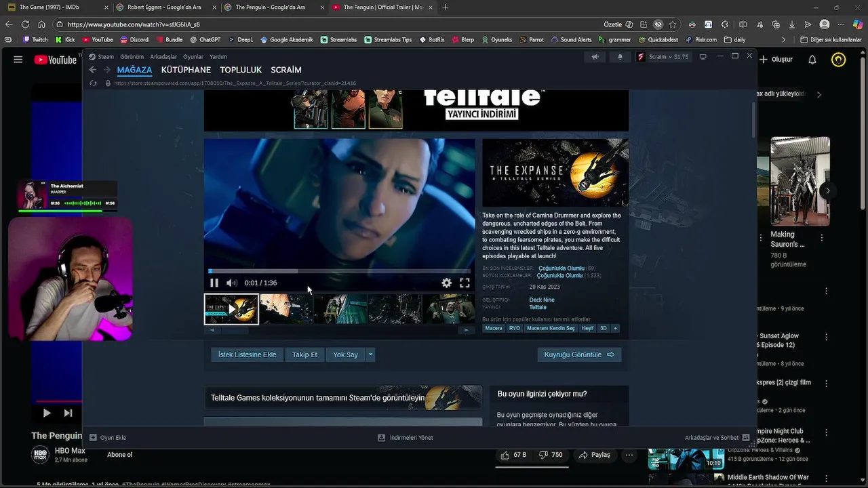Open Steam notifications bell
Image resolution: width=868 pixels, height=488 pixels.
tap(620, 57)
